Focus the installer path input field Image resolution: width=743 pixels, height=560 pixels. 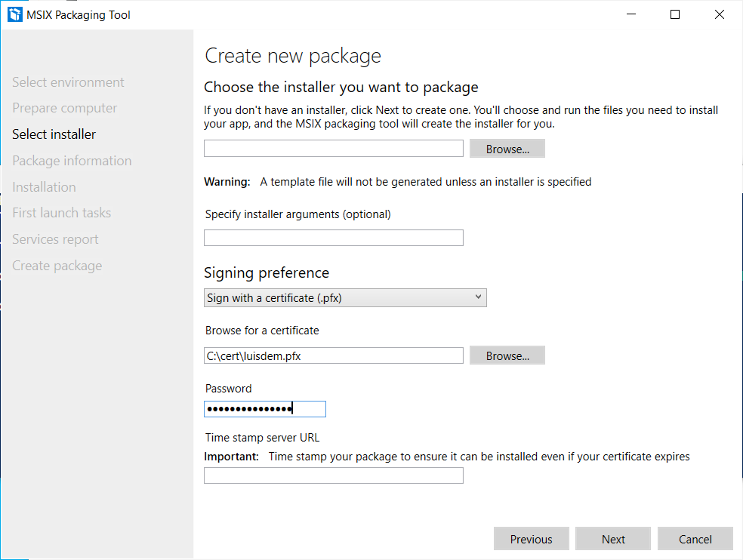tap(333, 149)
